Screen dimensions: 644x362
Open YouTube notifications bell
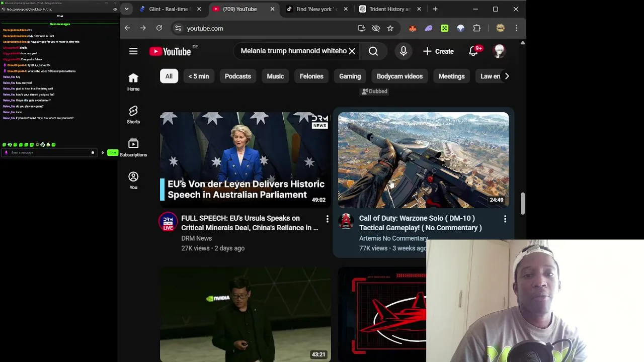[473, 51]
